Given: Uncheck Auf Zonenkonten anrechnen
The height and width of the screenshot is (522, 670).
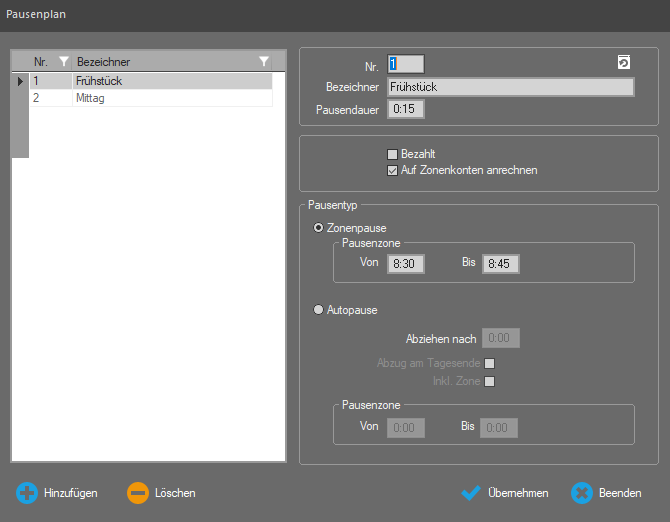Looking at the screenshot, I should coord(393,171).
